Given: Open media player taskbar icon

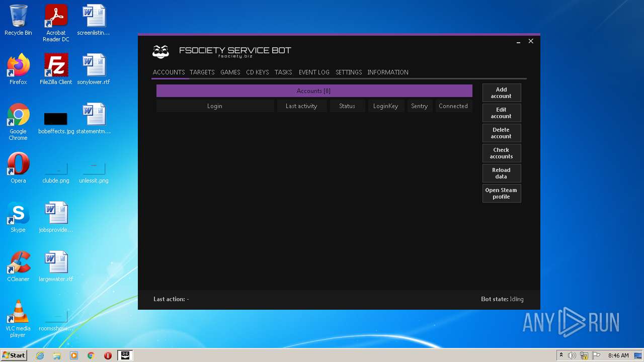Looking at the screenshot, I should 74,355.
